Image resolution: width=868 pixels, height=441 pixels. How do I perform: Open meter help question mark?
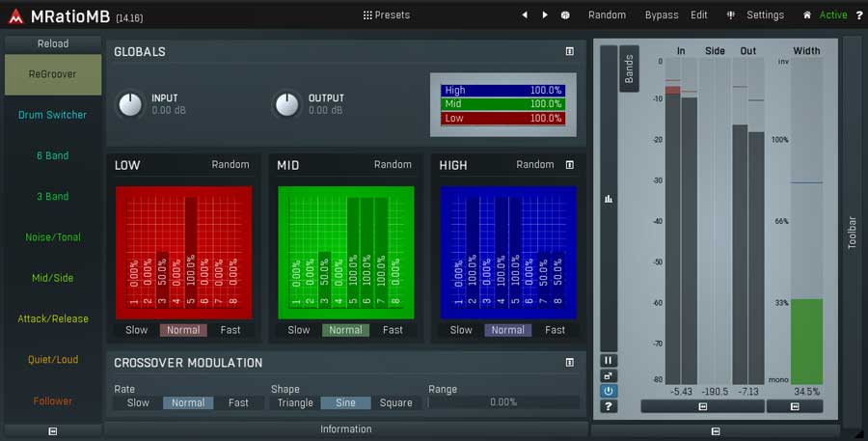[609, 406]
